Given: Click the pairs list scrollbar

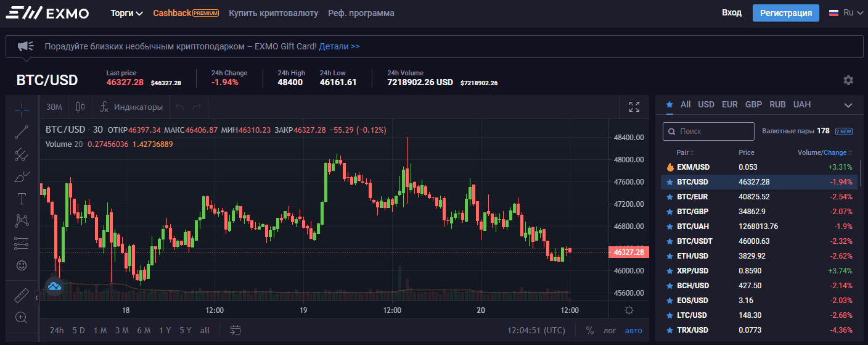Looking at the screenshot, I should click(861, 175).
